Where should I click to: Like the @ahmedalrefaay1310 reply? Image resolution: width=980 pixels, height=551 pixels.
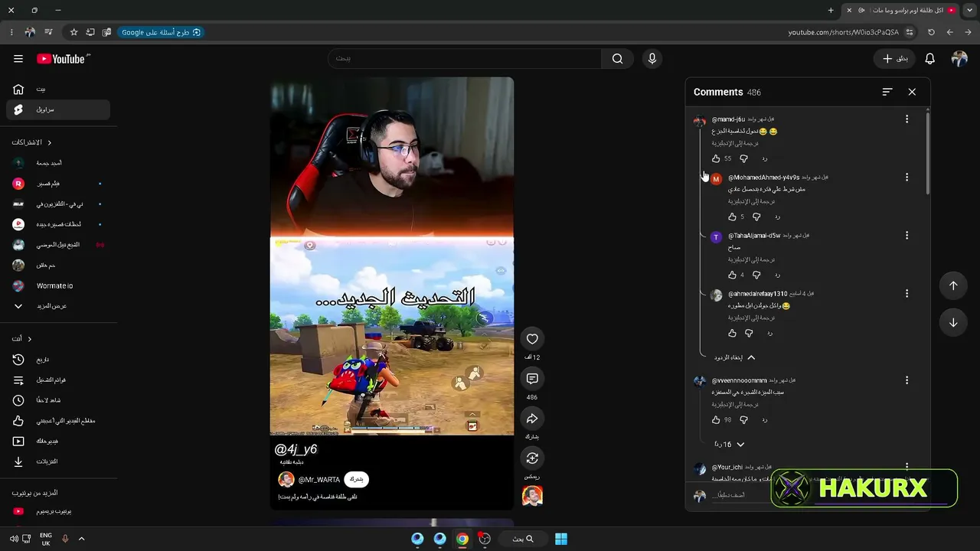click(732, 334)
